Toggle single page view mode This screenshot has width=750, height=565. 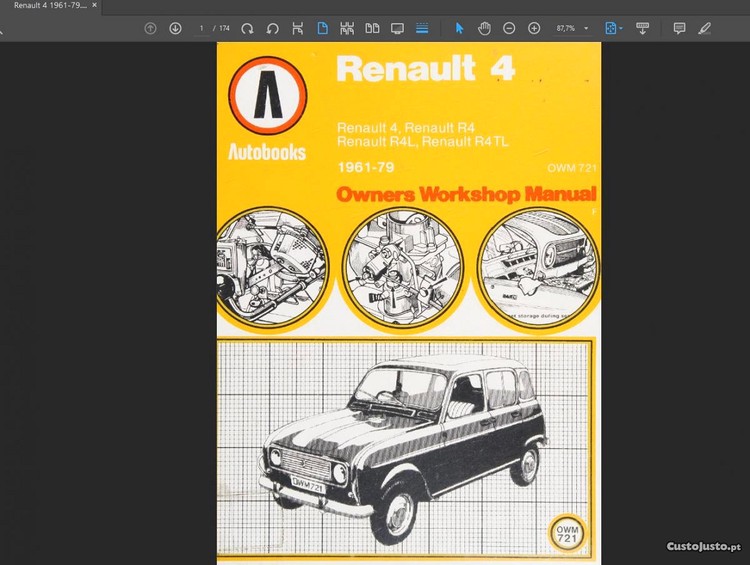tap(323, 28)
